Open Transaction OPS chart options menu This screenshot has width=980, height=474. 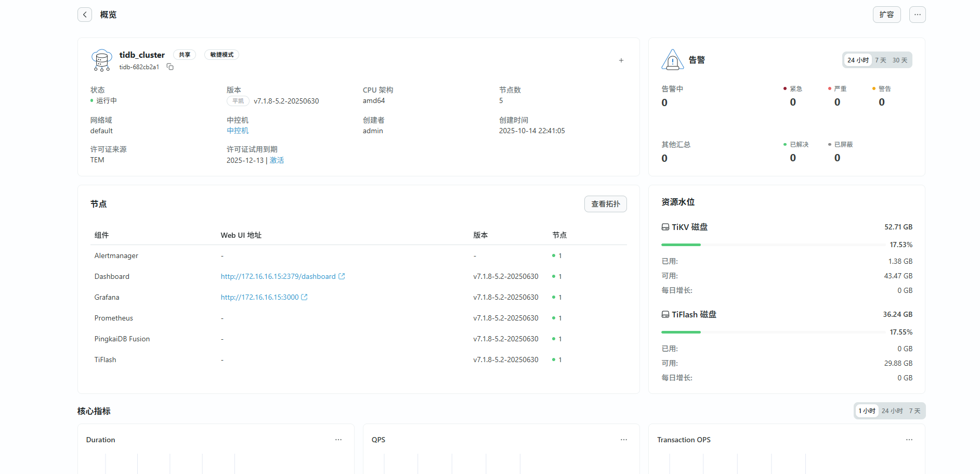[x=909, y=440]
